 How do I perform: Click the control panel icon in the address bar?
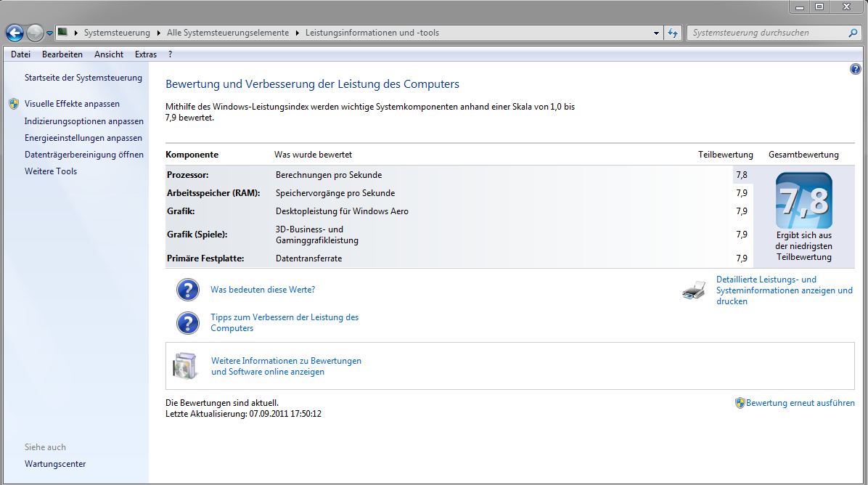pos(62,32)
